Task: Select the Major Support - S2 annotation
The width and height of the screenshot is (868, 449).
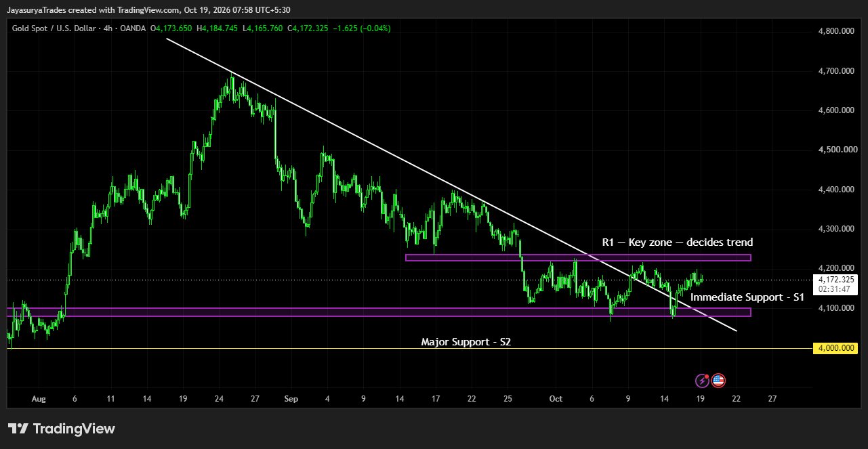Action: click(466, 343)
